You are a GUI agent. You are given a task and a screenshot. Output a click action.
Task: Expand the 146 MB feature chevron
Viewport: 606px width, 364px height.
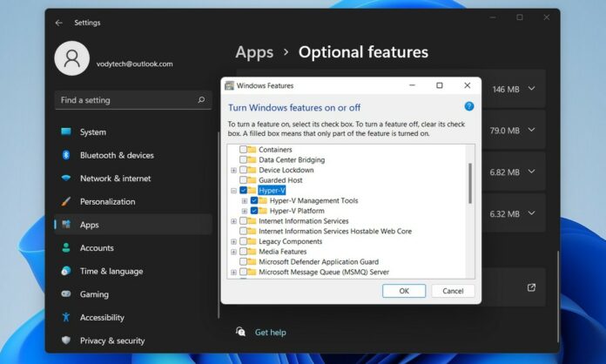(532, 89)
